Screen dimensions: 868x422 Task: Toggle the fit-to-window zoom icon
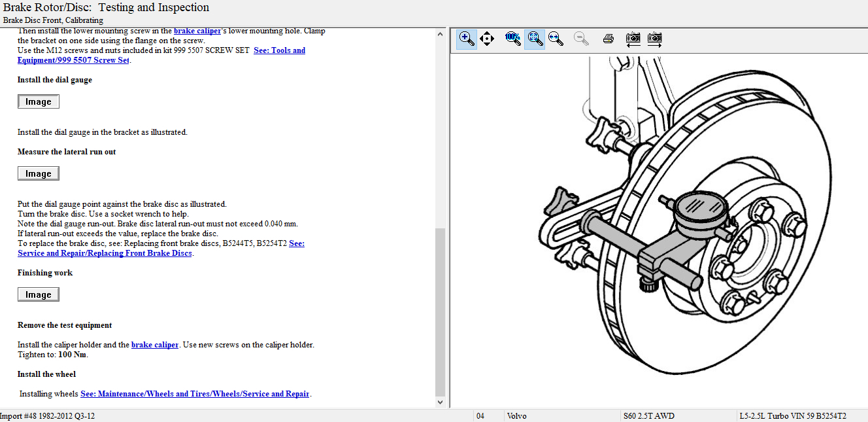tap(535, 39)
